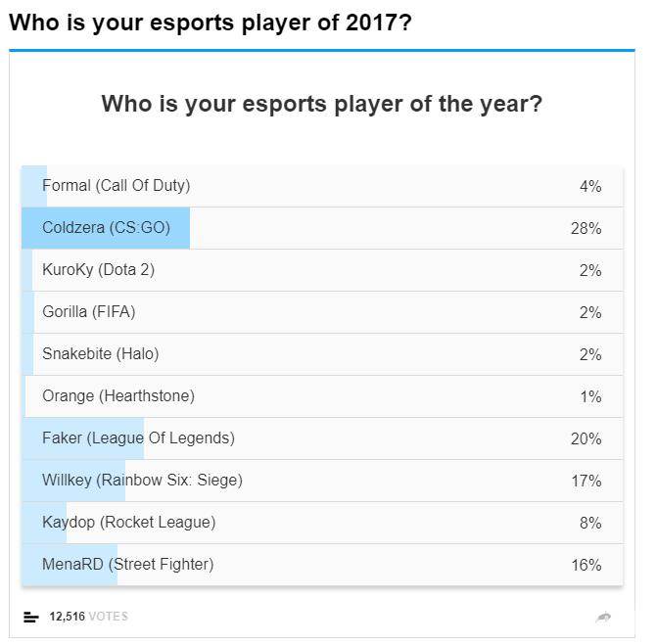The width and height of the screenshot is (656, 644).
Task: Click the 17% label for Willkey
Action: click(x=586, y=481)
